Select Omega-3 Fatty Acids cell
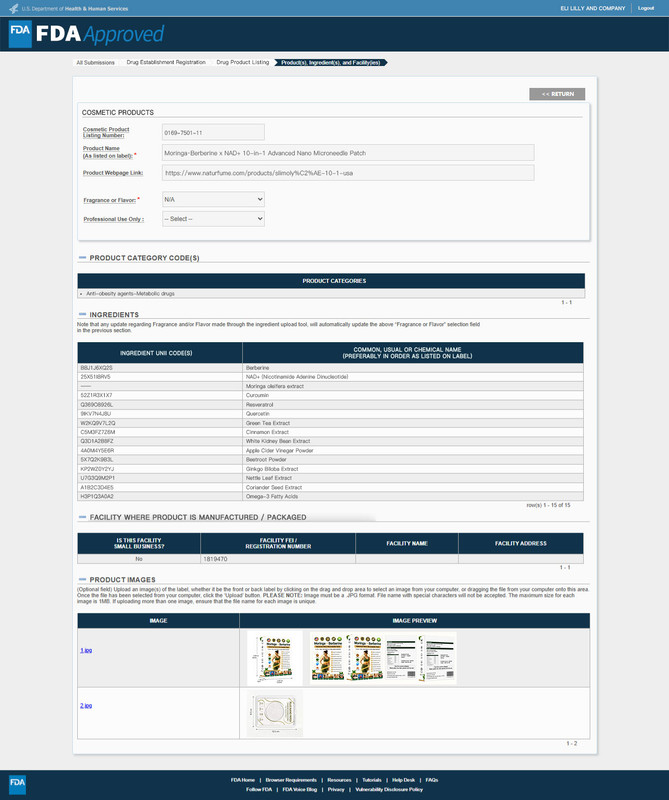Screen dimensions: 669x800 (x=413, y=496)
